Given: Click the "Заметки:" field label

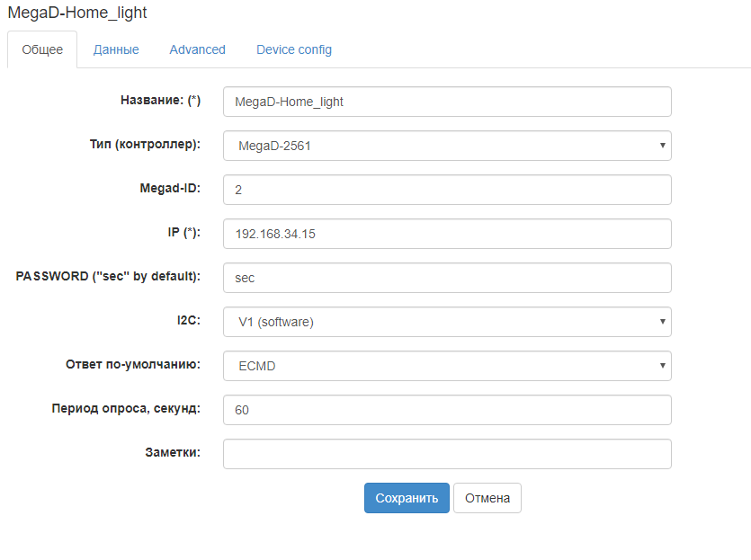Looking at the screenshot, I should (x=171, y=453).
